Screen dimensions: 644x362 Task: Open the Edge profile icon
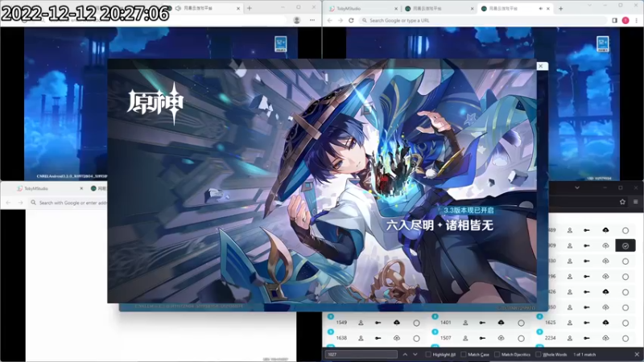[x=296, y=20]
